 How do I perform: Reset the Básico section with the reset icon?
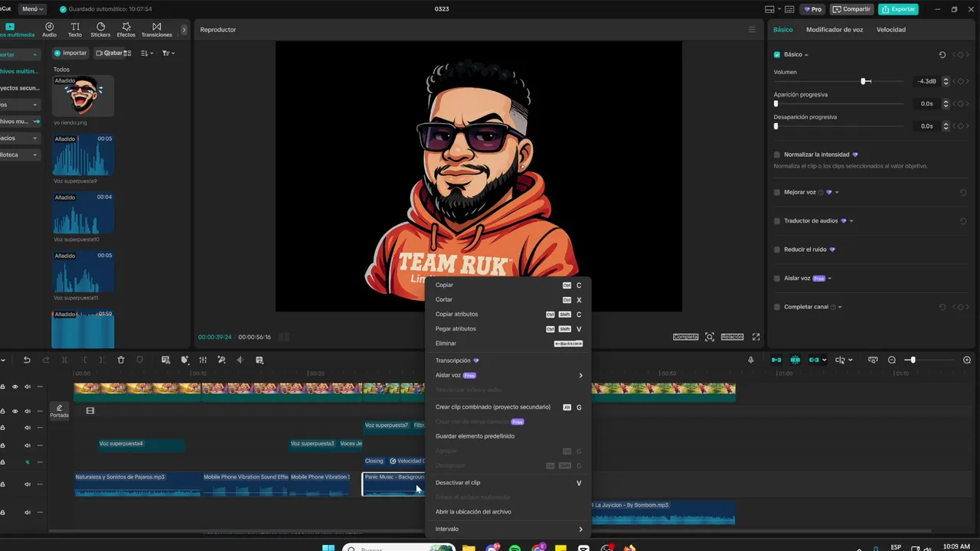click(x=942, y=55)
